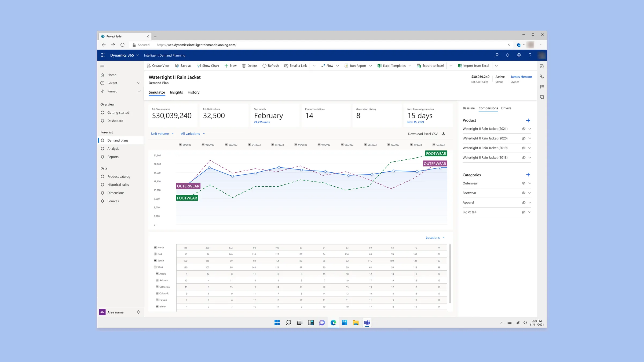Hide the Footwear category line
The width and height of the screenshot is (644, 362).
tap(523, 193)
